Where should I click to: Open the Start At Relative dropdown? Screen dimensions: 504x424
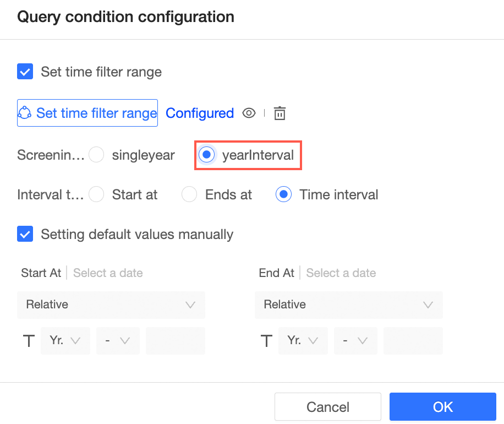111,305
